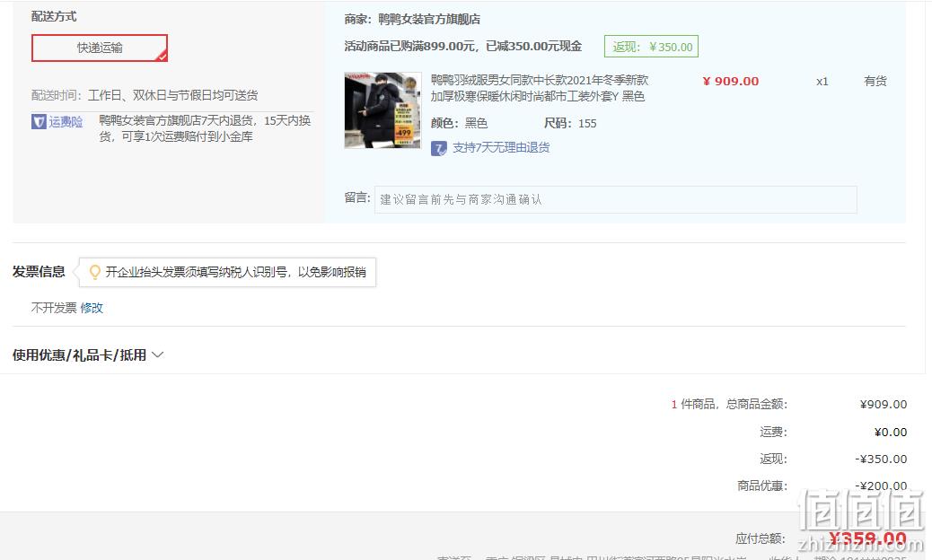932x560 pixels.
Task: Open the 运费险 link
Action: pyautogui.click(x=66, y=122)
